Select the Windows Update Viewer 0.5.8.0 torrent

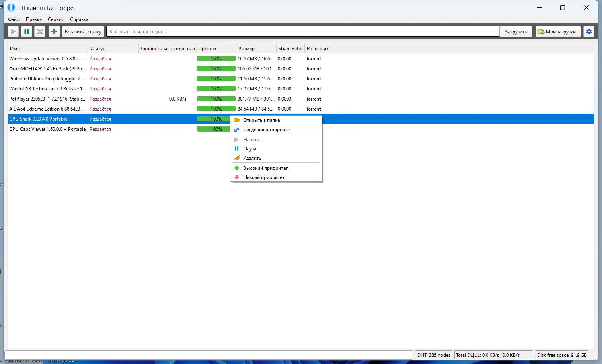point(47,59)
